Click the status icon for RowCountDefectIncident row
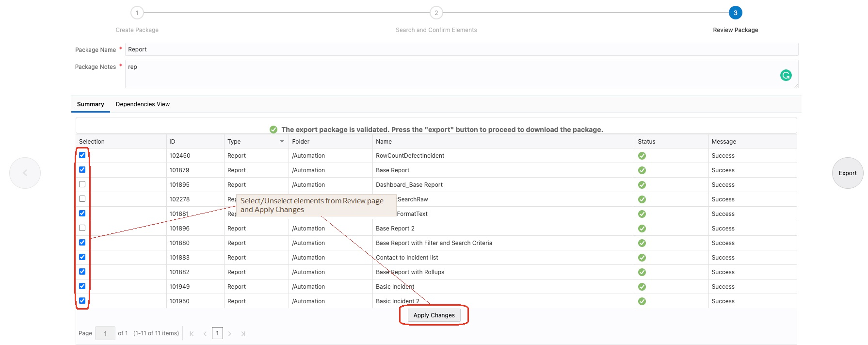 pos(642,156)
